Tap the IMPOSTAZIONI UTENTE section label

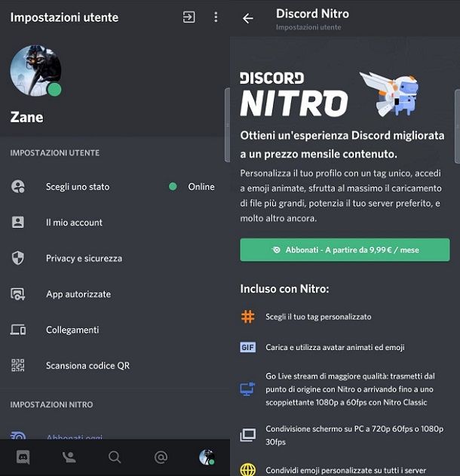[x=54, y=152]
